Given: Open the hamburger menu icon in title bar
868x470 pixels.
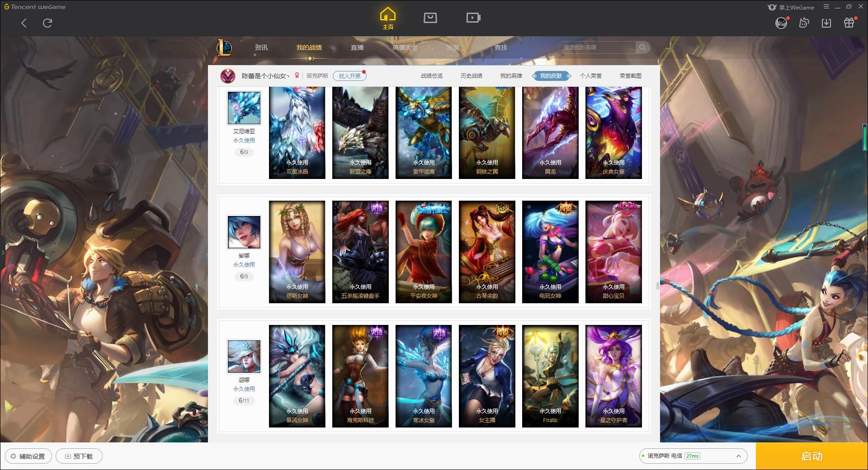Looking at the screenshot, I should 826,7.
